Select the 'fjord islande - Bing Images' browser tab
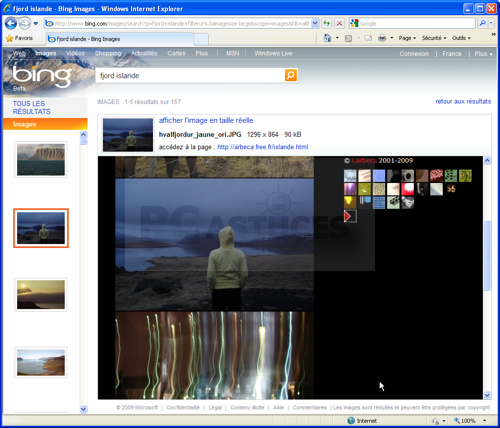 [x=119, y=39]
